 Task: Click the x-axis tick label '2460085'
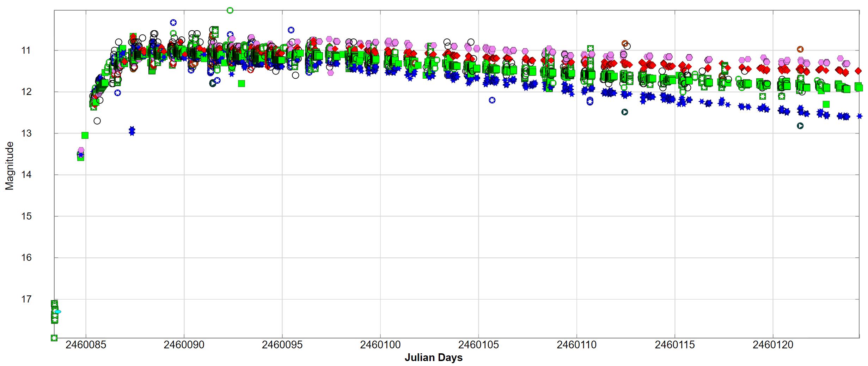(x=86, y=345)
